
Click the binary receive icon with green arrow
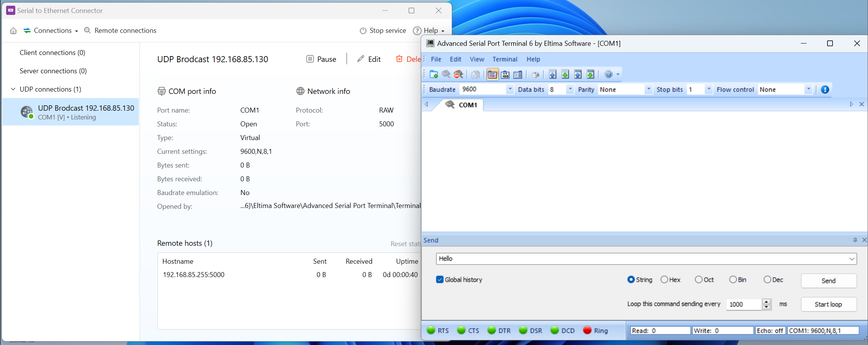click(x=590, y=74)
